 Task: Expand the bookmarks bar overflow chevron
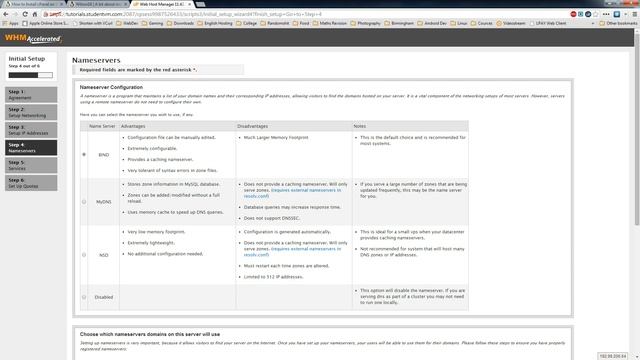(593, 24)
